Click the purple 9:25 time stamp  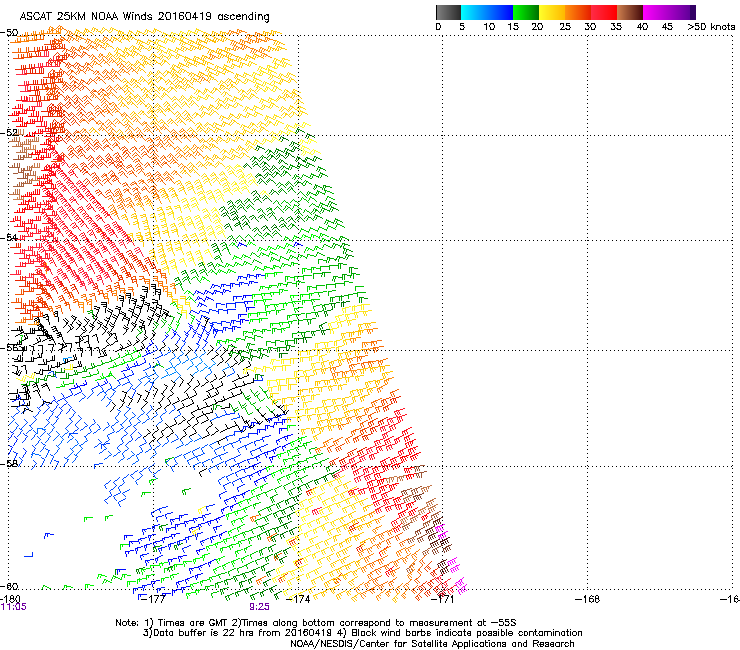click(260, 607)
